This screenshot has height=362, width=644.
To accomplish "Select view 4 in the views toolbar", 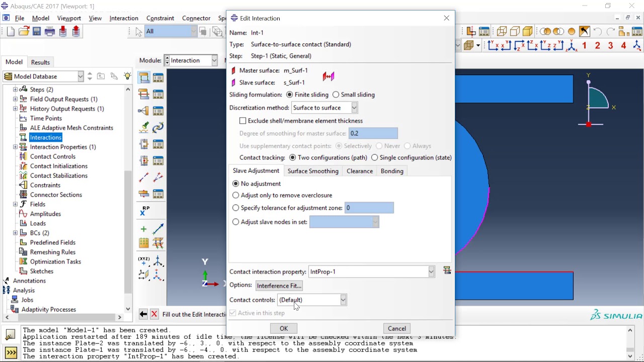I will click(x=623, y=46).
